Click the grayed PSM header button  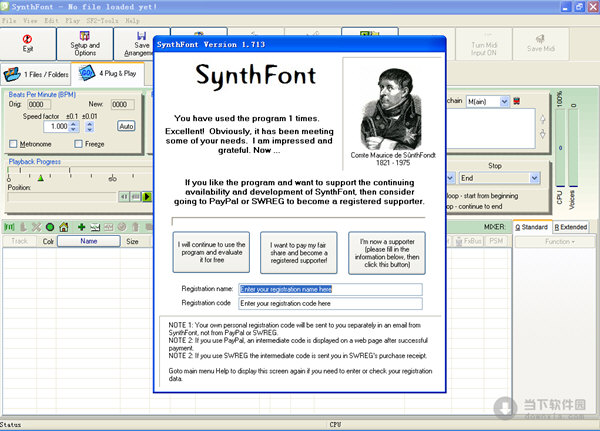tap(496, 241)
